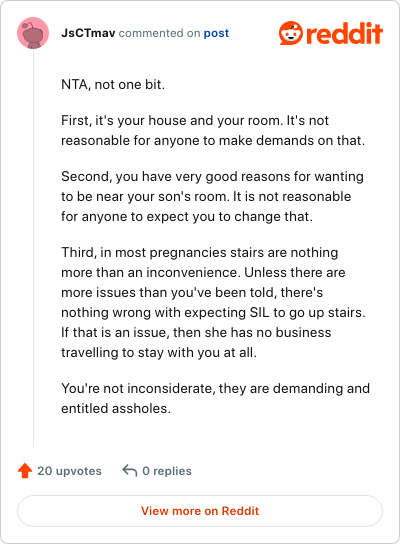Viewport: 400px width, 544px height.
Task: Click the sentence 'You're not inconsiderate, they are demanding'
Action: (215, 388)
